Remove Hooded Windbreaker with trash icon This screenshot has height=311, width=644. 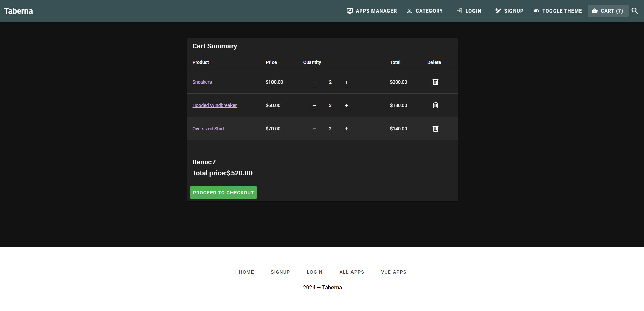435,105
